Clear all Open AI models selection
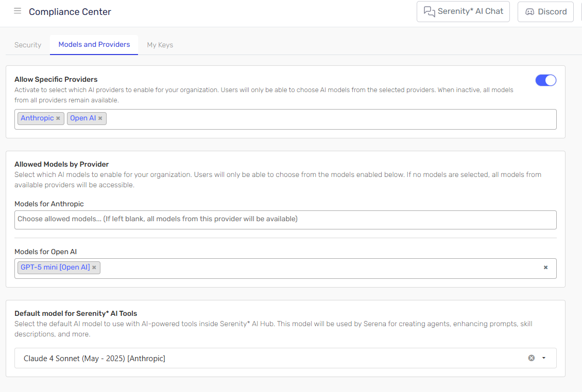 click(545, 268)
